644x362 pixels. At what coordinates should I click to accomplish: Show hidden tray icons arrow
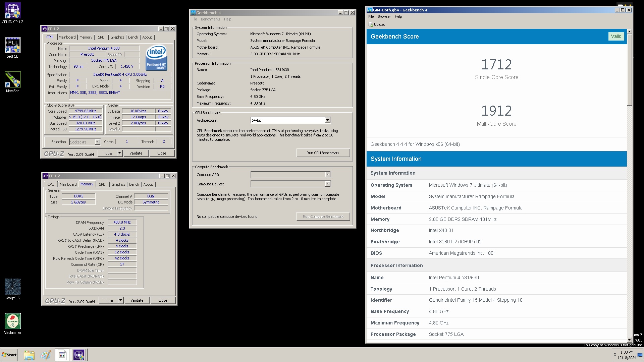[x=615, y=355]
